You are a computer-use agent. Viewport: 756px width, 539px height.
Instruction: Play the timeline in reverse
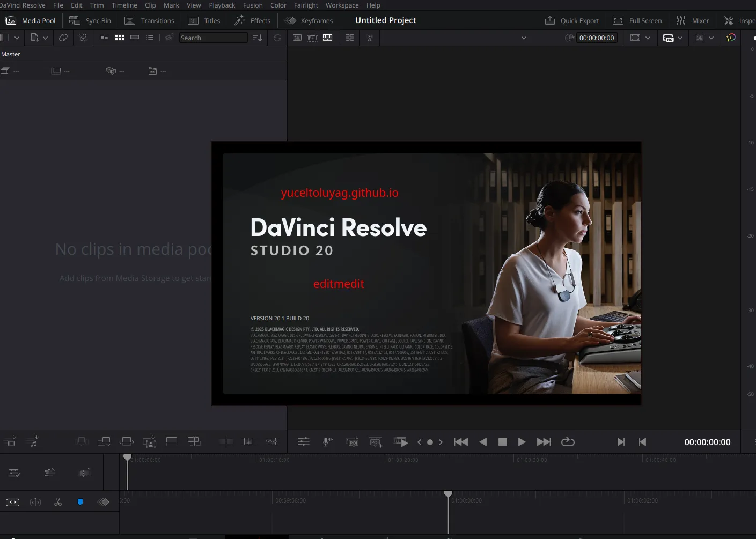click(483, 442)
